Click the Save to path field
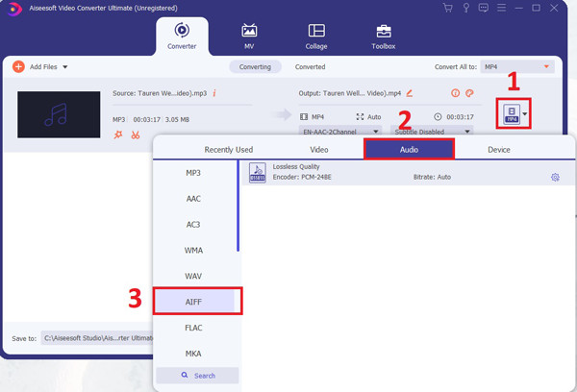Viewport: 577px width, 392px height. 97,338
